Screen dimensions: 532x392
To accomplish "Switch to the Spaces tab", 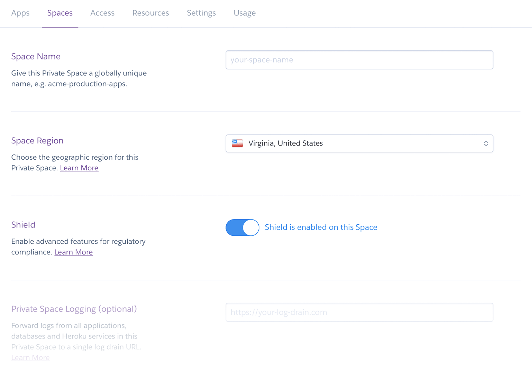I will coord(60,13).
